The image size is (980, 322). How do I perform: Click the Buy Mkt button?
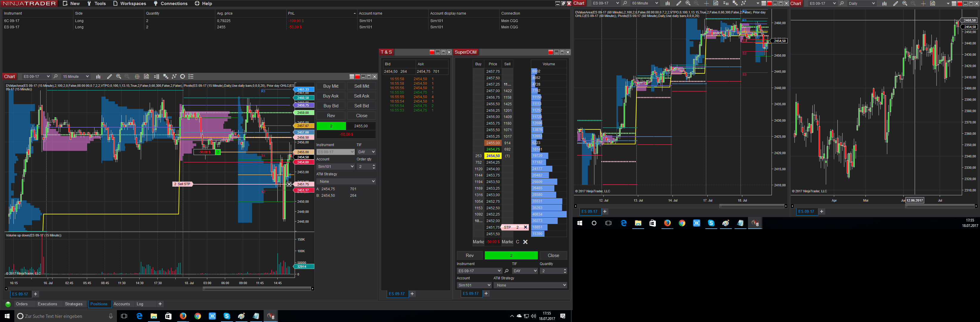(x=331, y=86)
